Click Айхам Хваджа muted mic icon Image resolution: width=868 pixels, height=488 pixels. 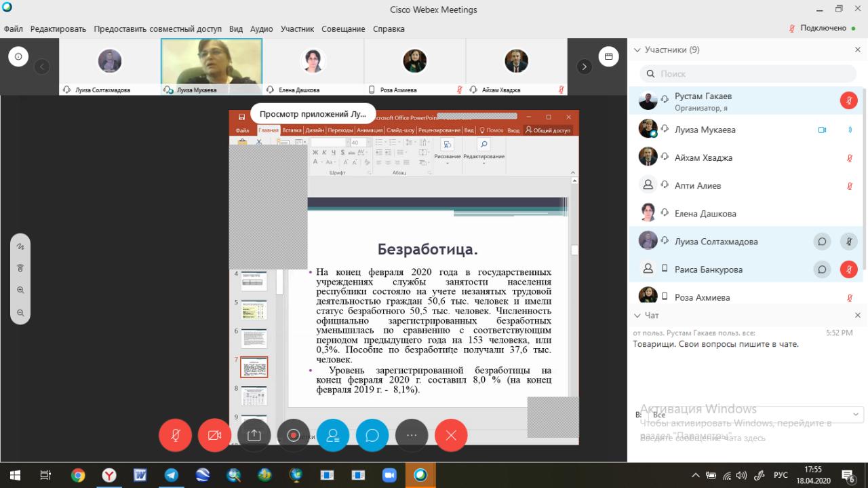pos(849,158)
